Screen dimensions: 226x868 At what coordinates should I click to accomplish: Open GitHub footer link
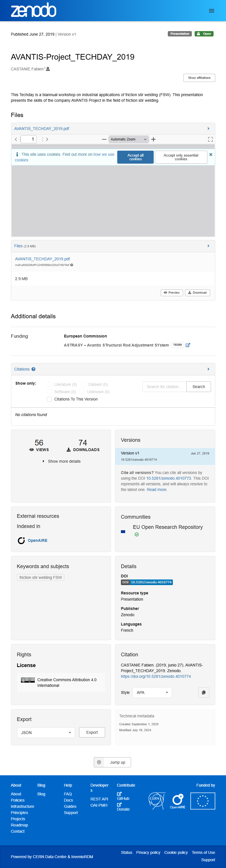tap(123, 796)
